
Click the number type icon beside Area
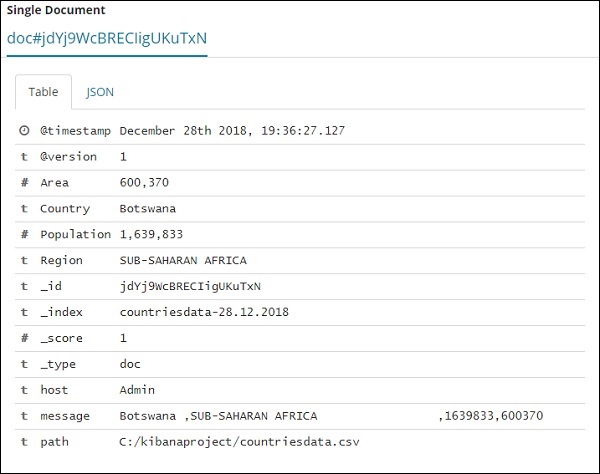coord(24,183)
